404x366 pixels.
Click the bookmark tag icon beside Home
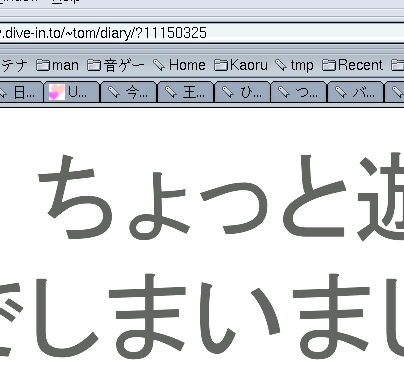pyautogui.click(x=159, y=65)
